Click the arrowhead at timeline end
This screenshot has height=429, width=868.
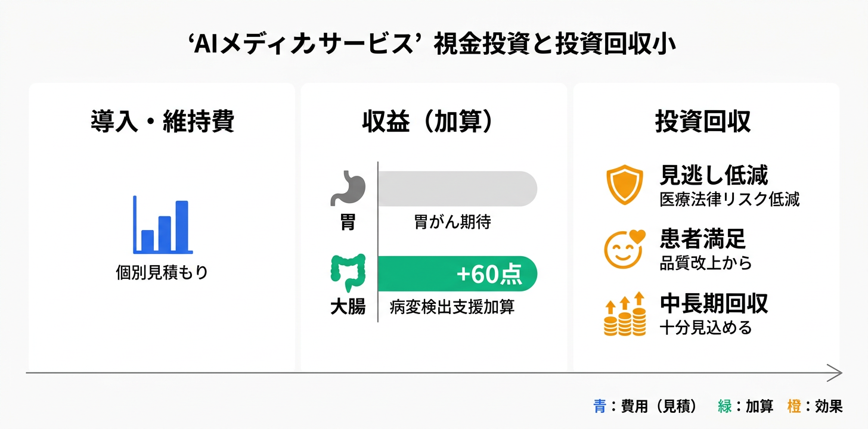click(836, 373)
